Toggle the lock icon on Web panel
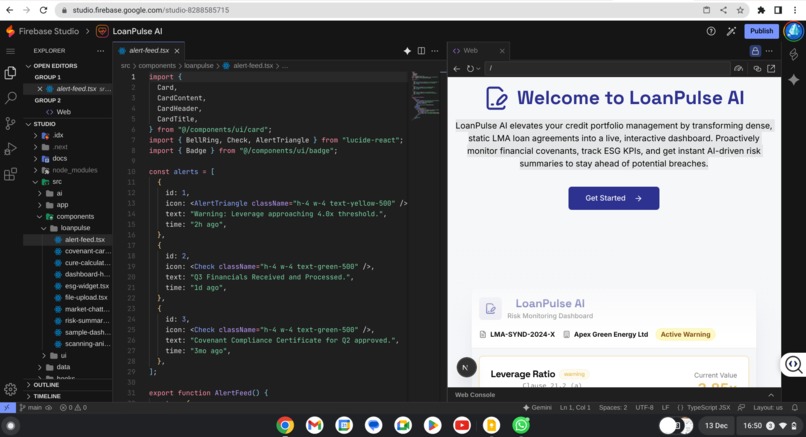 (x=755, y=51)
